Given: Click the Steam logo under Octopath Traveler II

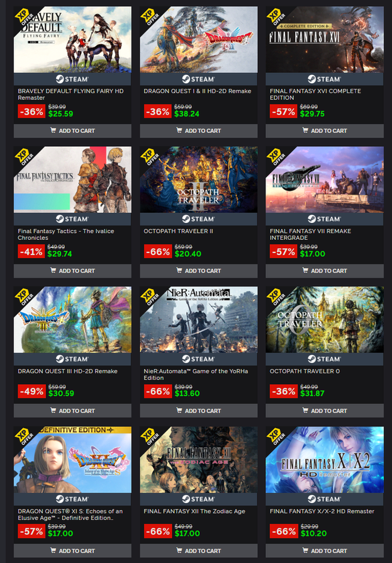Looking at the screenshot, I should click(x=198, y=219).
